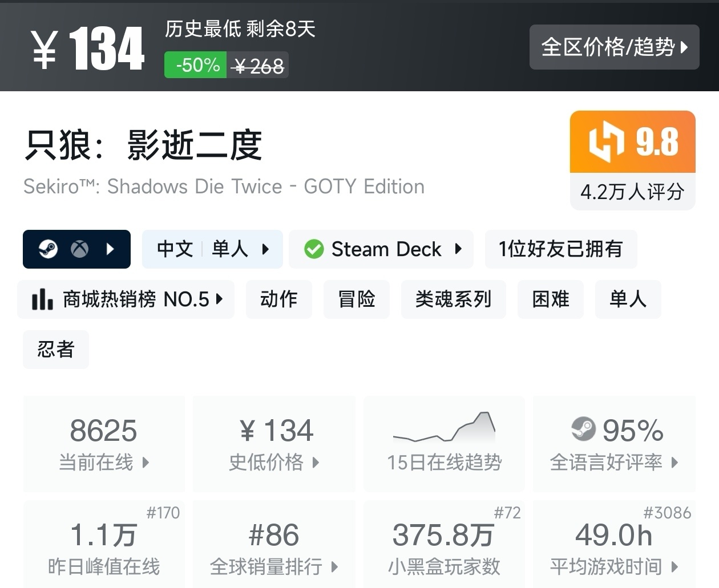
Task: Open the 1位好友已拥有 friends list
Action: click(x=560, y=249)
